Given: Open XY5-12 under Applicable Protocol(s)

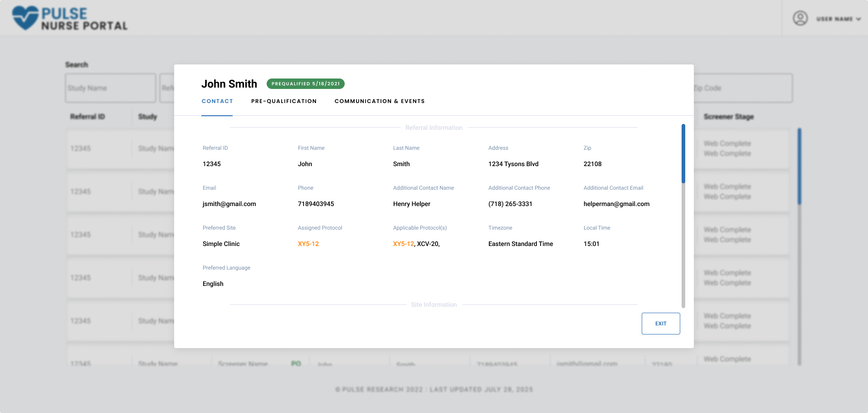Looking at the screenshot, I should pos(403,244).
